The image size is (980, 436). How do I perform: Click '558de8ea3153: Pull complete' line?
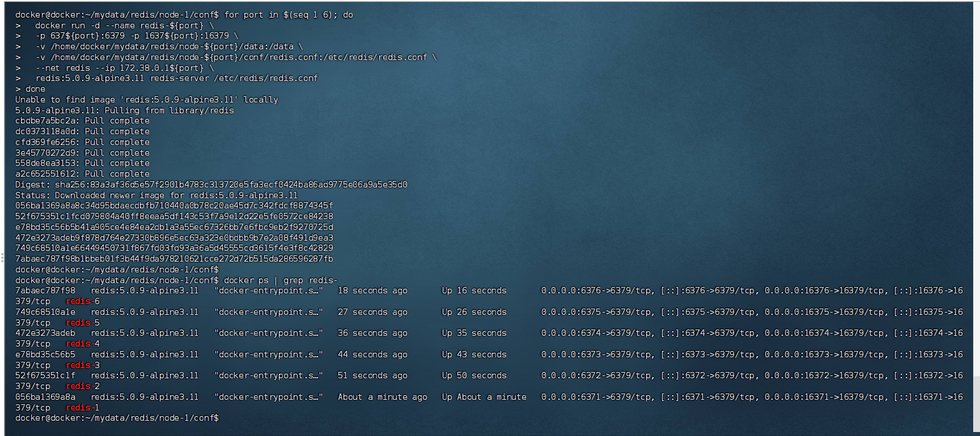83,163
